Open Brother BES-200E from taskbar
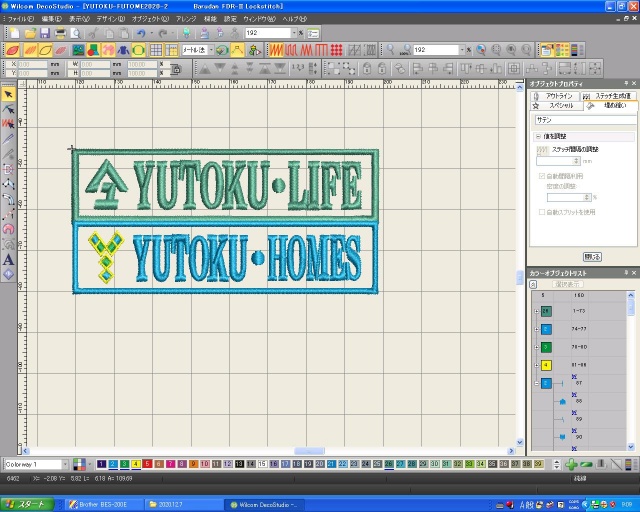 (104, 505)
